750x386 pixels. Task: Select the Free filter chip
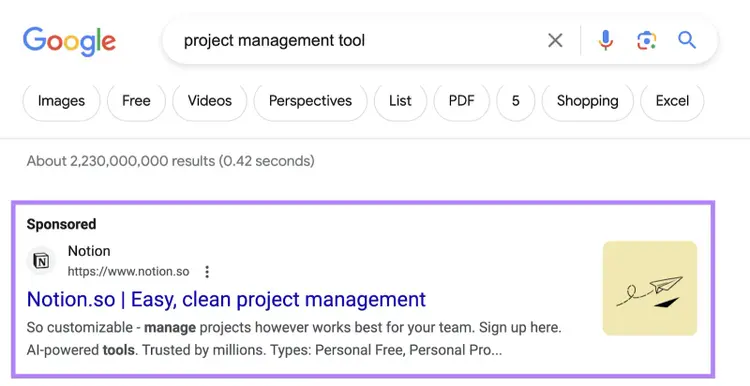pyautogui.click(x=136, y=101)
